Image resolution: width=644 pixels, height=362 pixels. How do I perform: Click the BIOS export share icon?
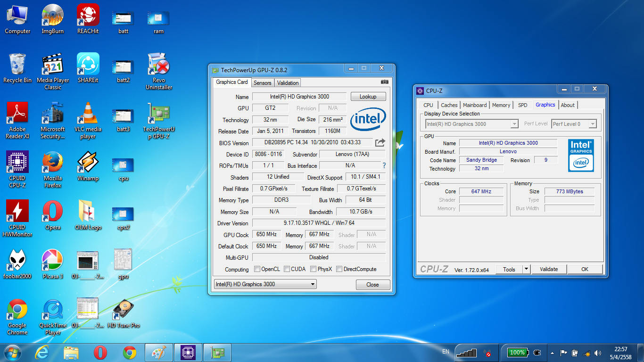[x=380, y=142]
